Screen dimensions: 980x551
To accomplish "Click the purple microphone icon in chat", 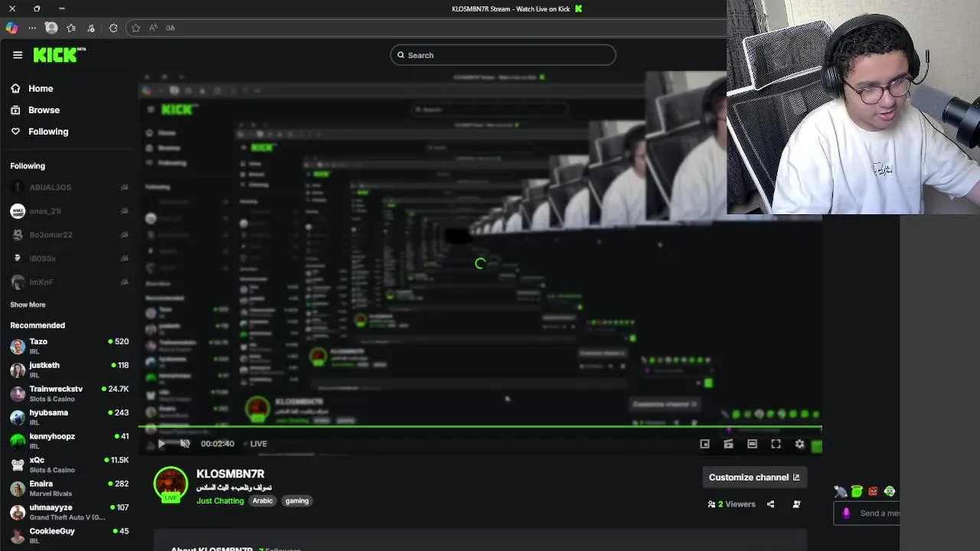I will [x=846, y=514].
